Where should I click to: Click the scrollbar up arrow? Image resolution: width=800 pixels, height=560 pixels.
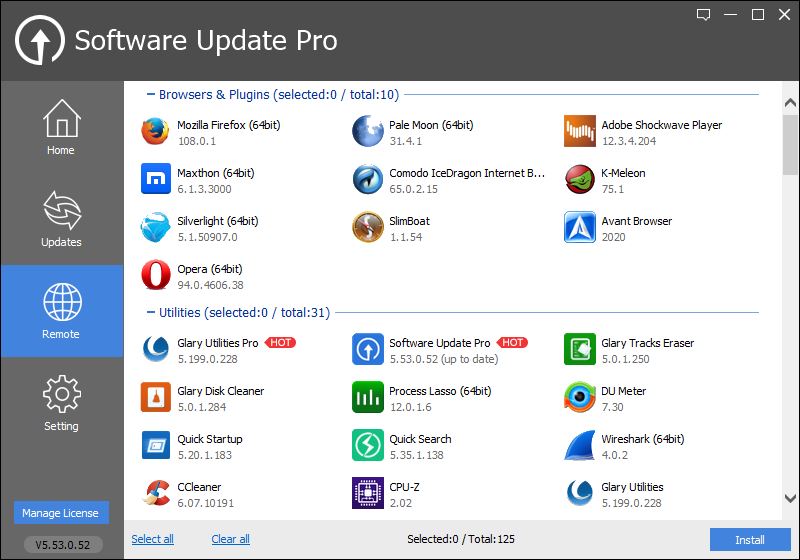click(x=790, y=103)
